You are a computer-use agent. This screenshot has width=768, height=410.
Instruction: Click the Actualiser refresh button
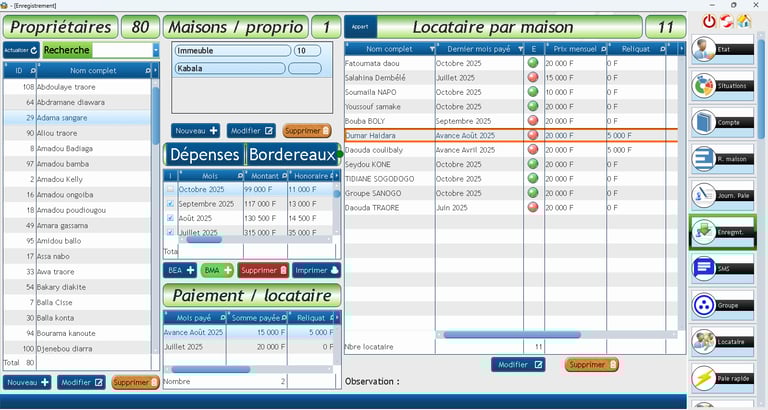(21, 50)
